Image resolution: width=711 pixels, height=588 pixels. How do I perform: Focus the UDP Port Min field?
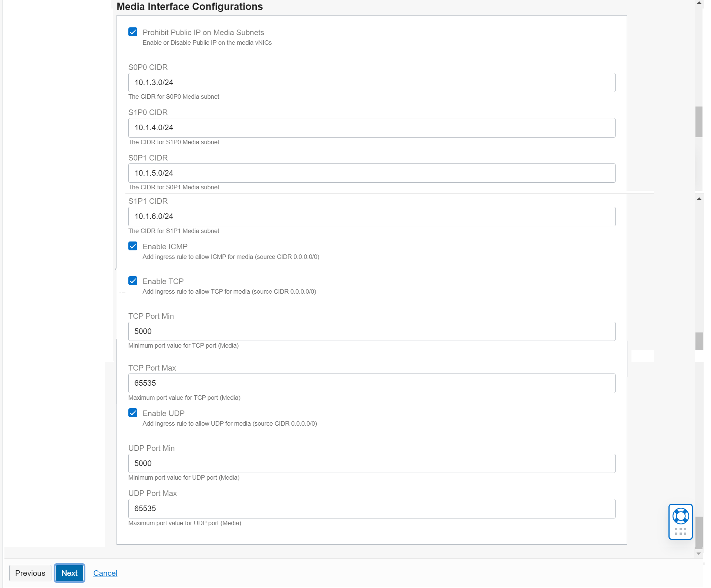[x=372, y=463]
